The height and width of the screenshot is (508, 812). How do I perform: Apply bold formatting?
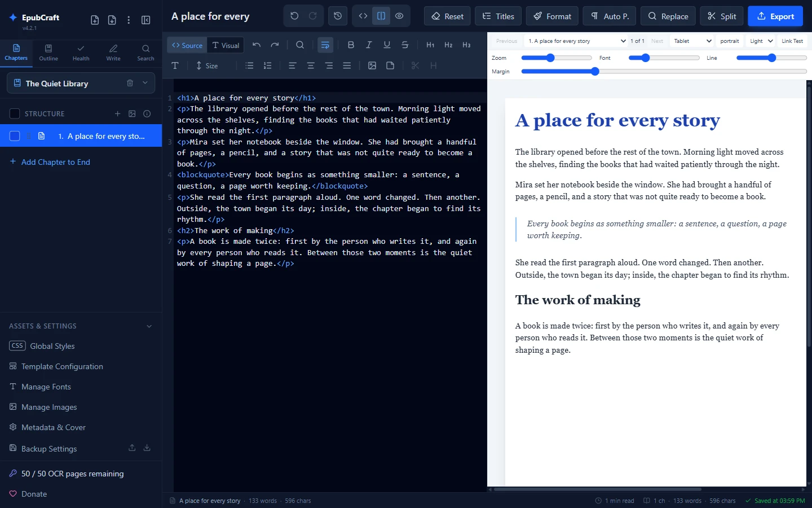click(351, 45)
